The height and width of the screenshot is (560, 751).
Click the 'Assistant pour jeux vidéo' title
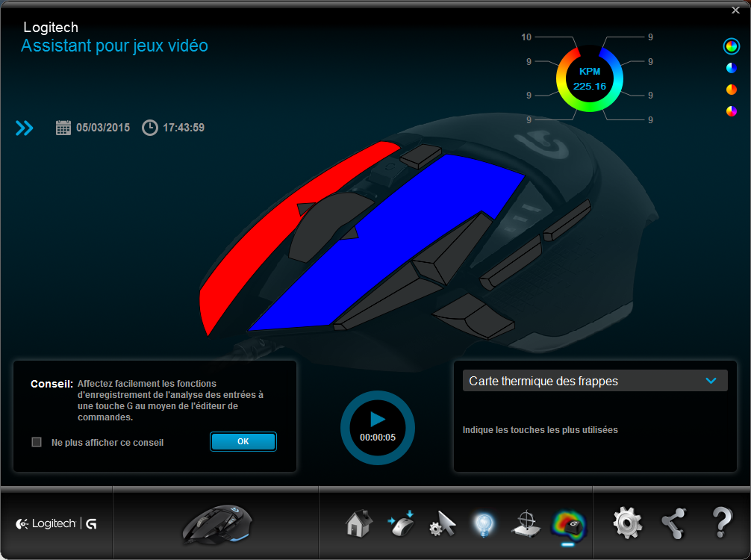114,46
